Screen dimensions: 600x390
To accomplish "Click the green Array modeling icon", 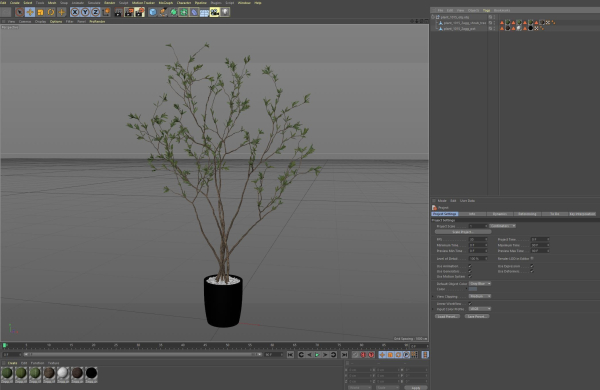I will pyautogui.click(x=184, y=12).
